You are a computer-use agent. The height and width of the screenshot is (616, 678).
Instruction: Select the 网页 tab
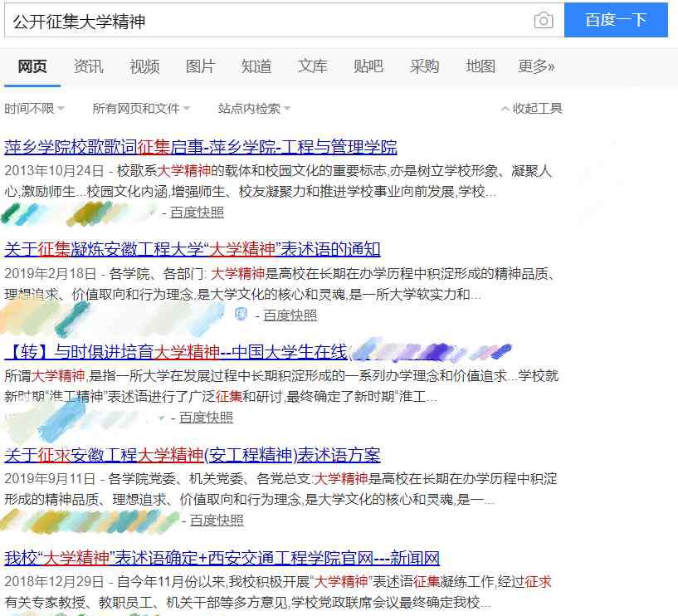click(32, 66)
